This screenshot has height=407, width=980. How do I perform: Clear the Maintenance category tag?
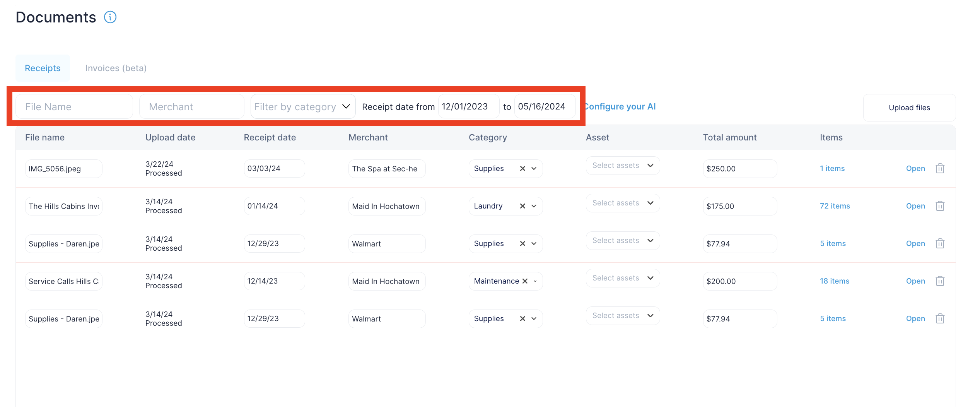coord(525,281)
